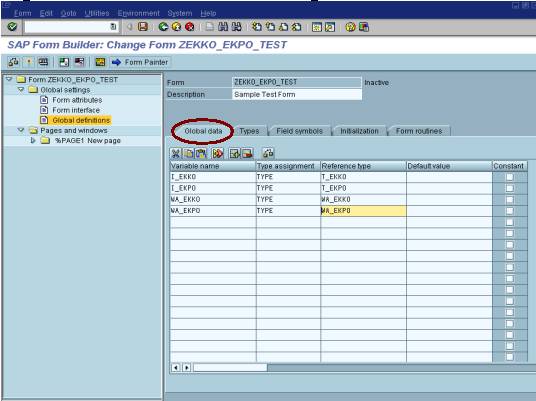Tick Constant checkbox for WA_EKPO row
536x401 pixels.
click(x=510, y=211)
